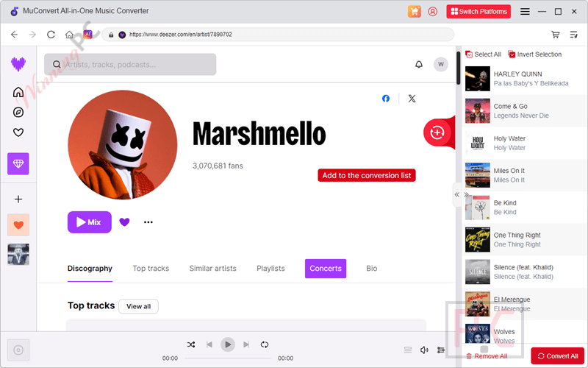Open the MuConvert shopping cart purchase icon
Screen dimensions: 588x368
[415, 11]
